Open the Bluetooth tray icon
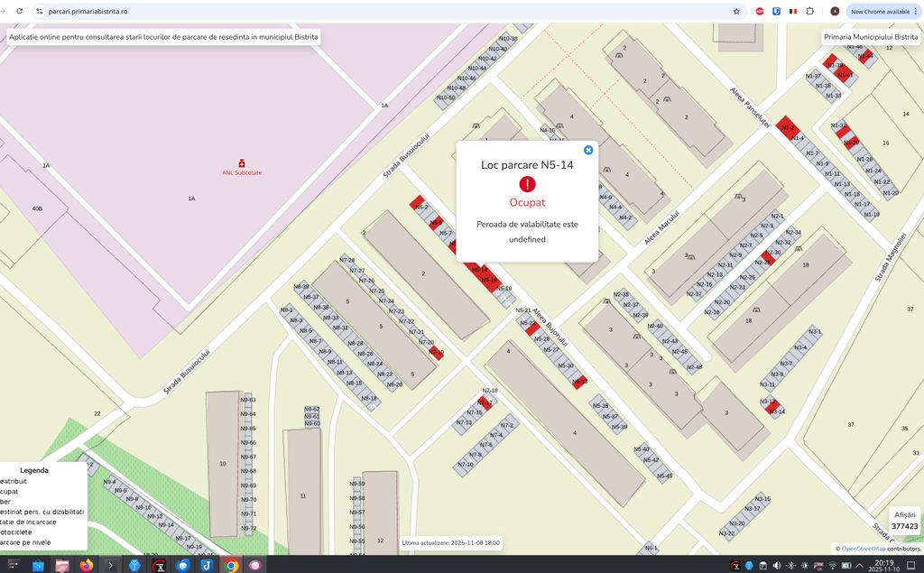Screen dimensions: 924x573 coord(790,566)
